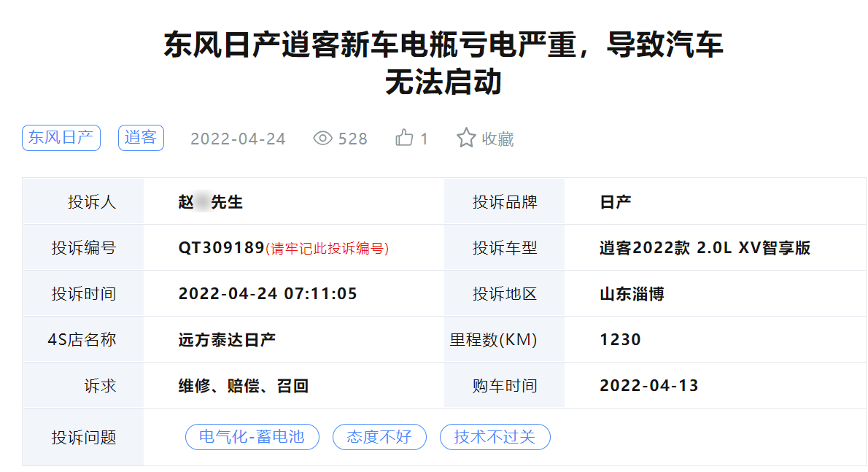Click the thumbs-up like icon
Screen dimensions: 868x472
point(404,138)
